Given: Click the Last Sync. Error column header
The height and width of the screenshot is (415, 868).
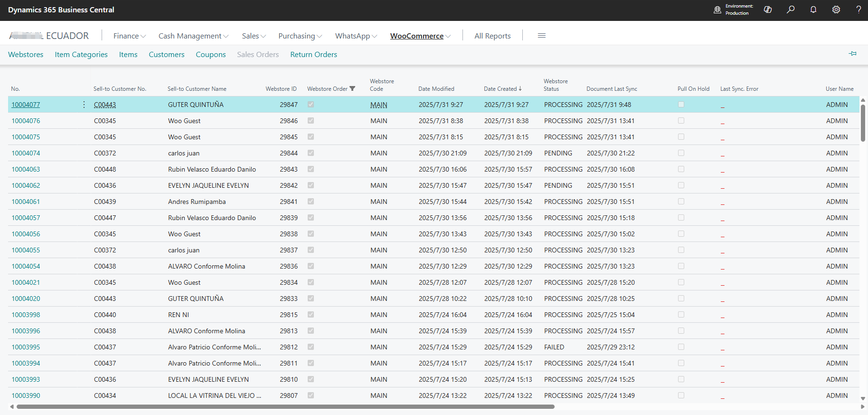Looking at the screenshot, I should (x=739, y=89).
